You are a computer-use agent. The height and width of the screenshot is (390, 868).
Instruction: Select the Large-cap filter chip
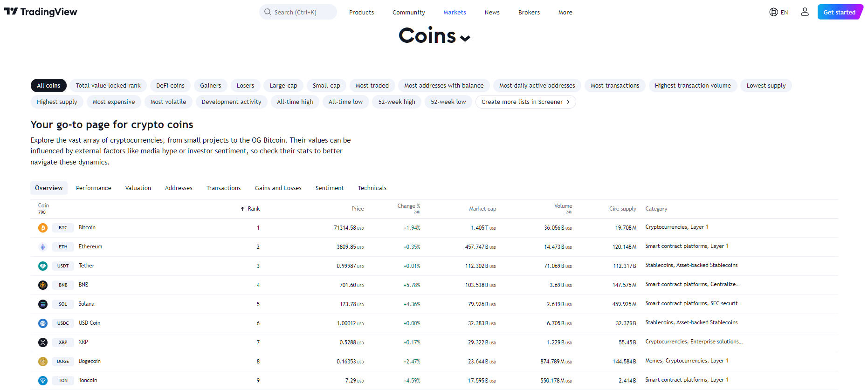(x=283, y=86)
